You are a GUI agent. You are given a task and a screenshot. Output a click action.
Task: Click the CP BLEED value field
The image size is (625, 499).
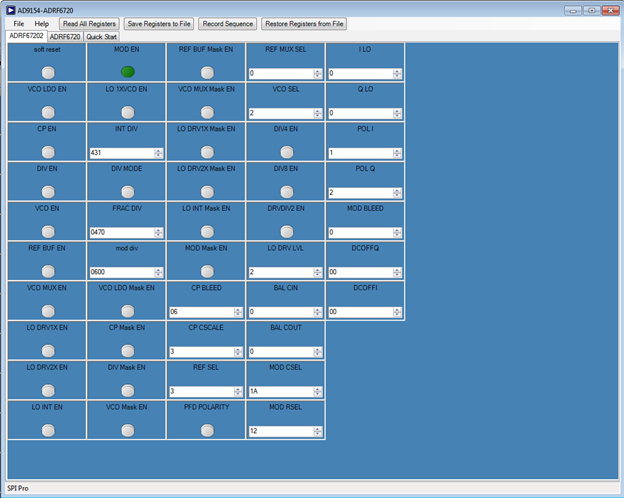pyautogui.click(x=202, y=312)
